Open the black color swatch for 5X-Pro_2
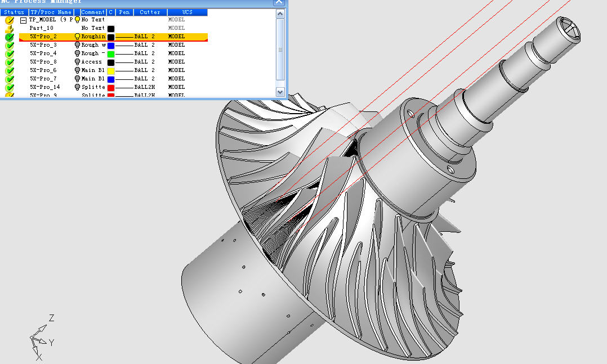This screenshot has width=607, height=364. (111, 37)
